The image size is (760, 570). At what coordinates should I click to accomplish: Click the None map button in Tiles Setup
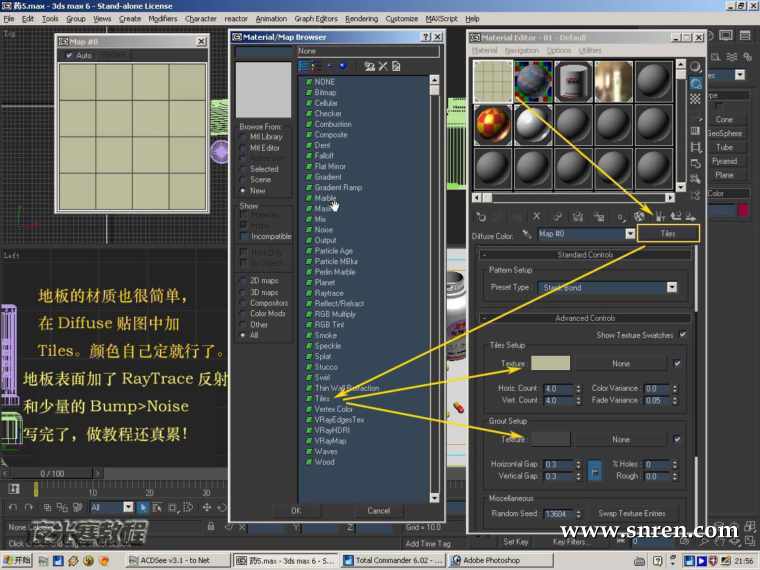(621, 364)
